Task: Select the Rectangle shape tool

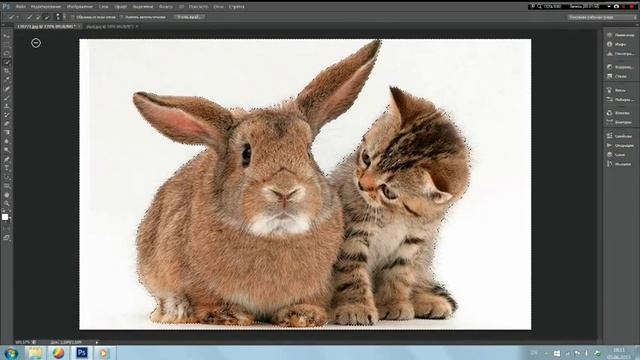Action: (x=7, y=186)
